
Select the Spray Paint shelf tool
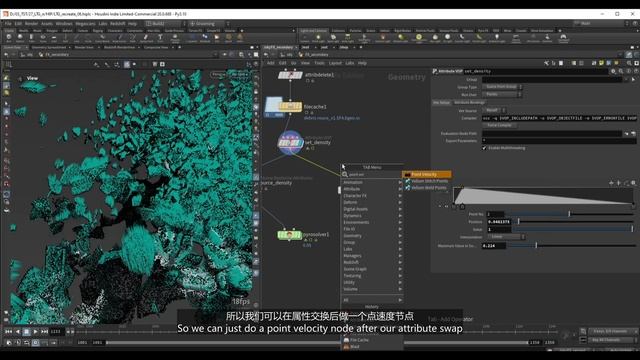[x=147, y=38]
